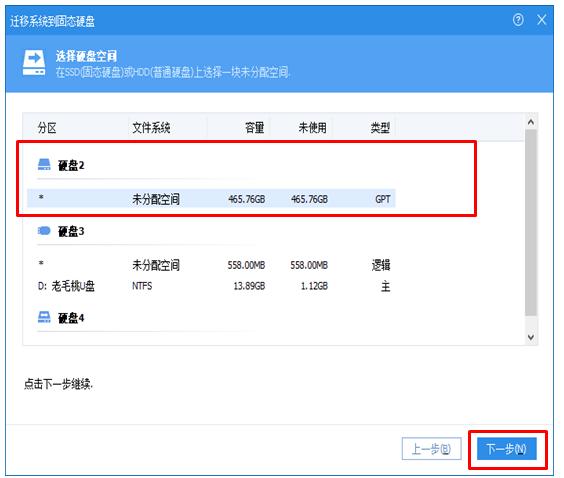Sort by the 未使用 column header
564x478 pixels.
coord(313,128)
